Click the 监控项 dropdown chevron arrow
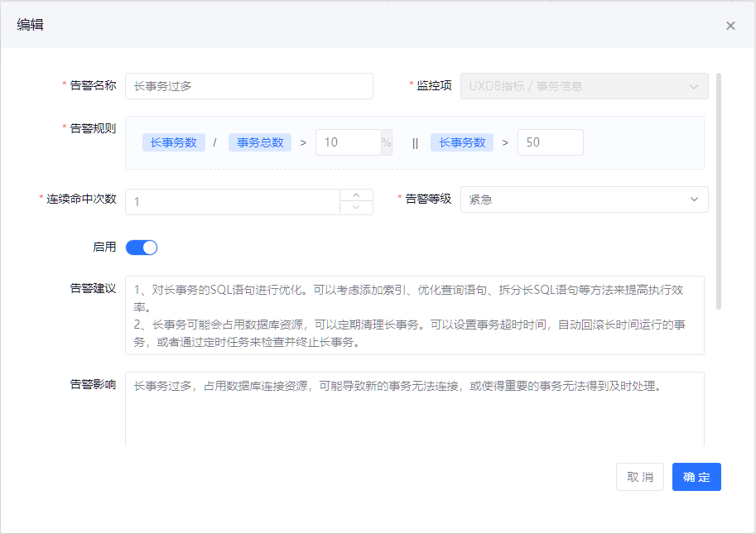This screenshot has width=756, height=534. 693,86
